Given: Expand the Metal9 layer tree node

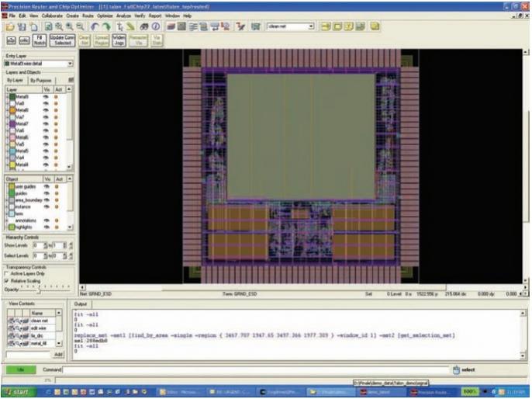Looking at the screenshot, I should point(7,97).
